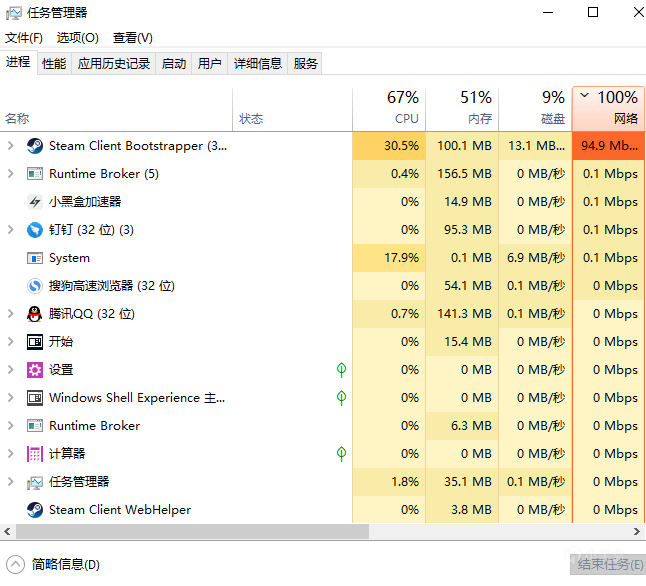The width and height of the screenshot is (646, 586).
Task: Click the 小黑盒加速器 icon
Action: [35, 202]
